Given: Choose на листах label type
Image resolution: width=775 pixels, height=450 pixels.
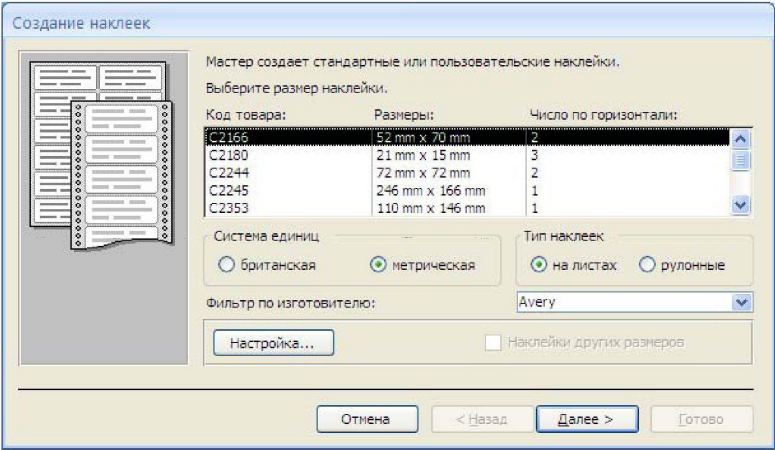Looking at the screenshot, I should (539, 265).
